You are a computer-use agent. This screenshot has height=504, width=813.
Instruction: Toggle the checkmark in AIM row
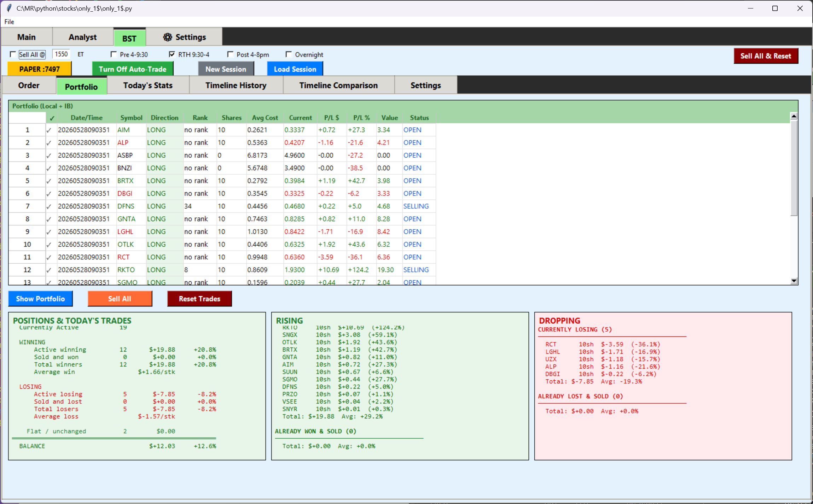49,130
